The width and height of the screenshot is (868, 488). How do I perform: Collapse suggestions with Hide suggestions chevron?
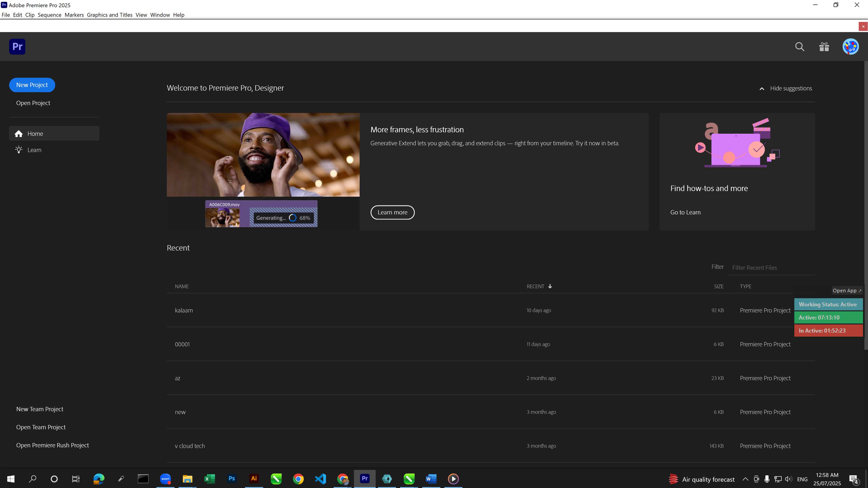tap(762, 89)
